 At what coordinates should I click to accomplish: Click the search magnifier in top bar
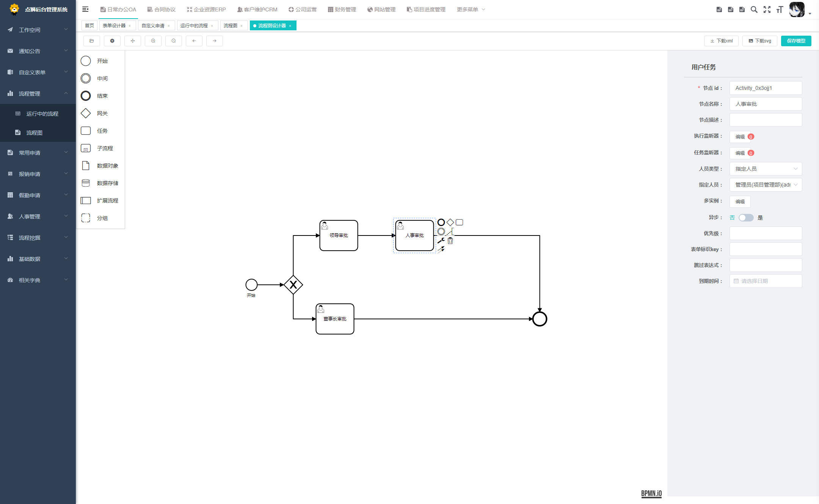[x=754, y=9]
